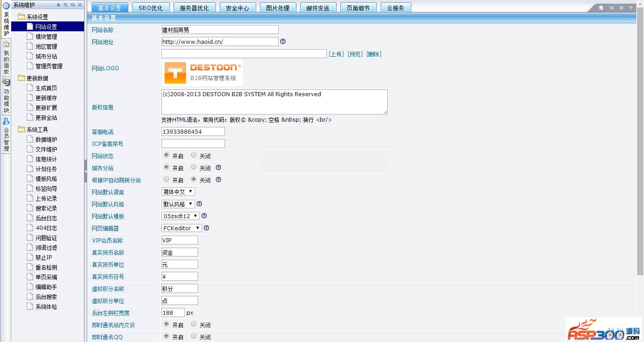Viewport: 644px width, 342px height.
Task: Set 即时通讯QQ to 关闭
Action: point(194,336)
